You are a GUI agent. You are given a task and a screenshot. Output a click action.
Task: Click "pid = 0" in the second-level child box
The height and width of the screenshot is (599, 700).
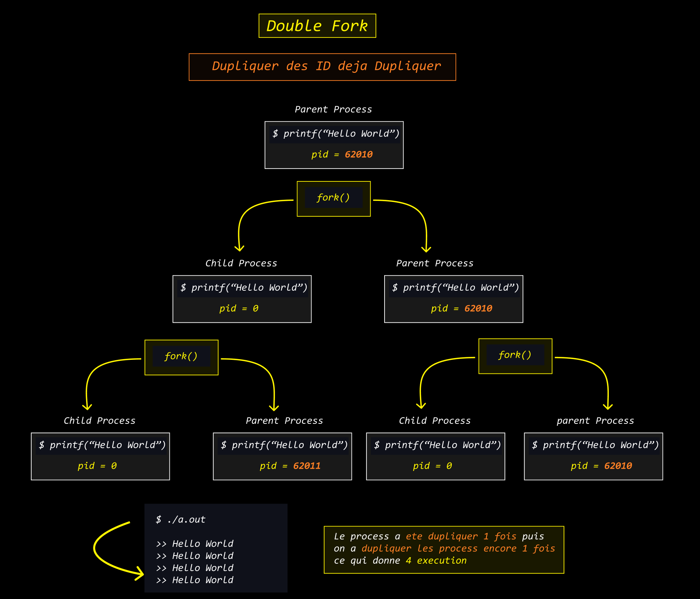coord(239,308)
